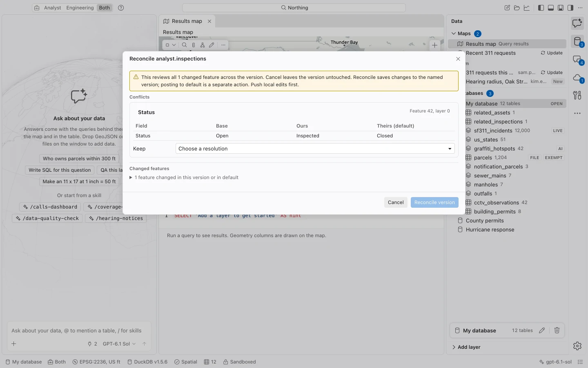This screenshot has width=588, height=368.
Task: Select the Results map tab
Action: [x=187, y=21]
